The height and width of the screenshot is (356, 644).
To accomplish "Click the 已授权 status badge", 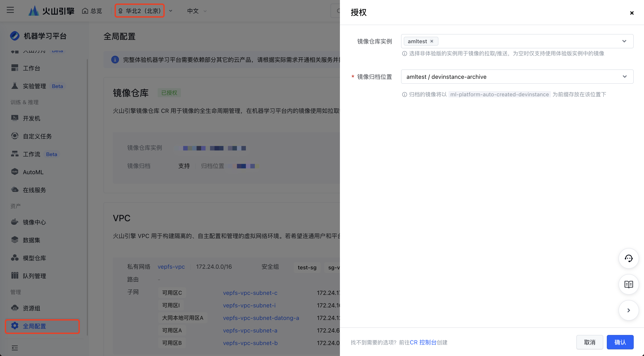I will [169, 93].
